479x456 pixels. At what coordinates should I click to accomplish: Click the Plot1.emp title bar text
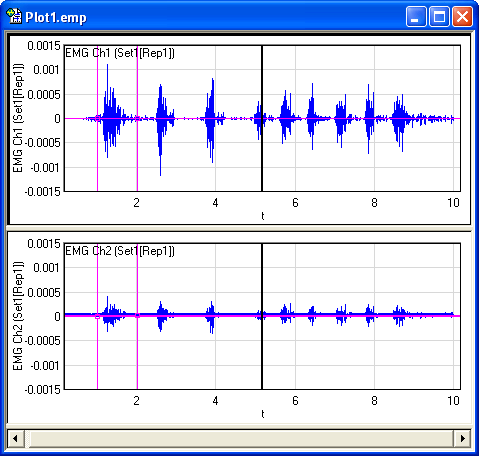click(x=56, y=17)
